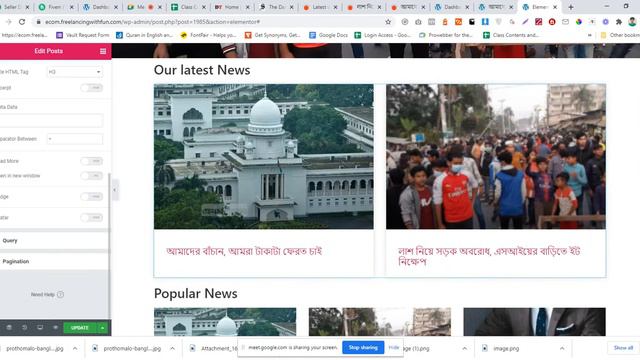
Task: Open the Title HTML Tag dropdown set to H3
Action: [75, 72]
